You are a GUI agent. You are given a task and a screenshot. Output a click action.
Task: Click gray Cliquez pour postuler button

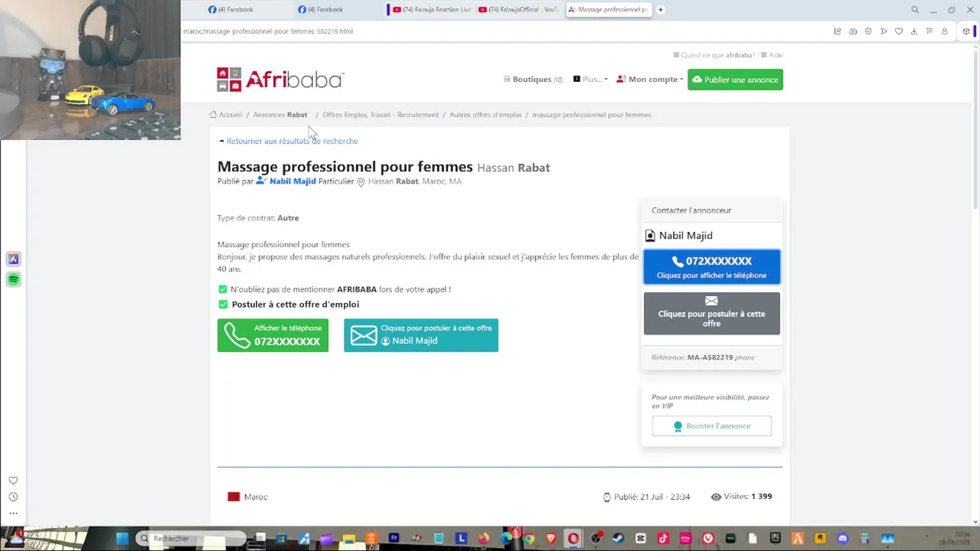[711, 313]
